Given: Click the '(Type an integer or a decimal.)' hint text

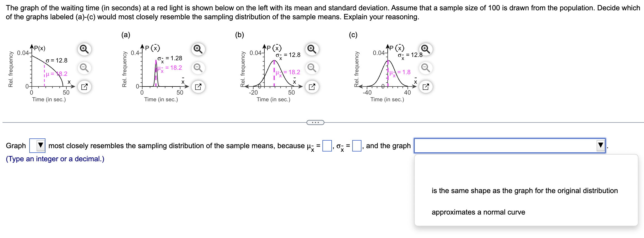Looking at the screenshot, I should pos(54,159).
